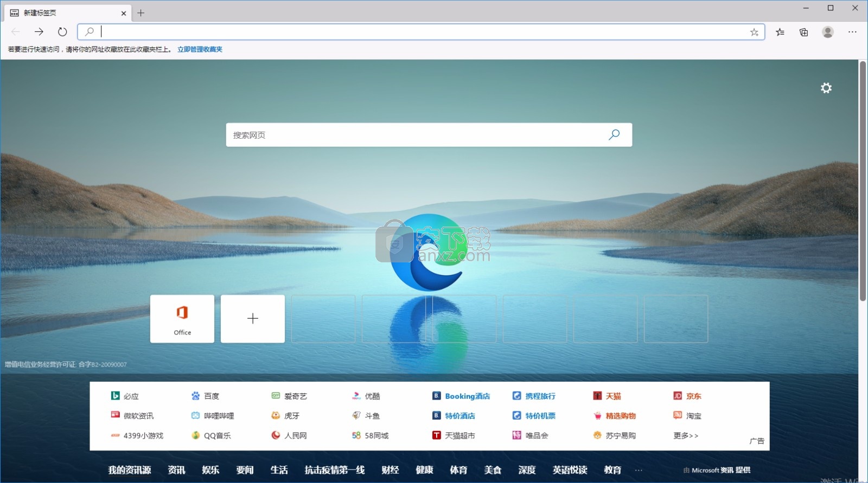Viewport: 868px width, 483px height.
Task: Open Settings and more ellipsis menu
Action: [852, 32]
